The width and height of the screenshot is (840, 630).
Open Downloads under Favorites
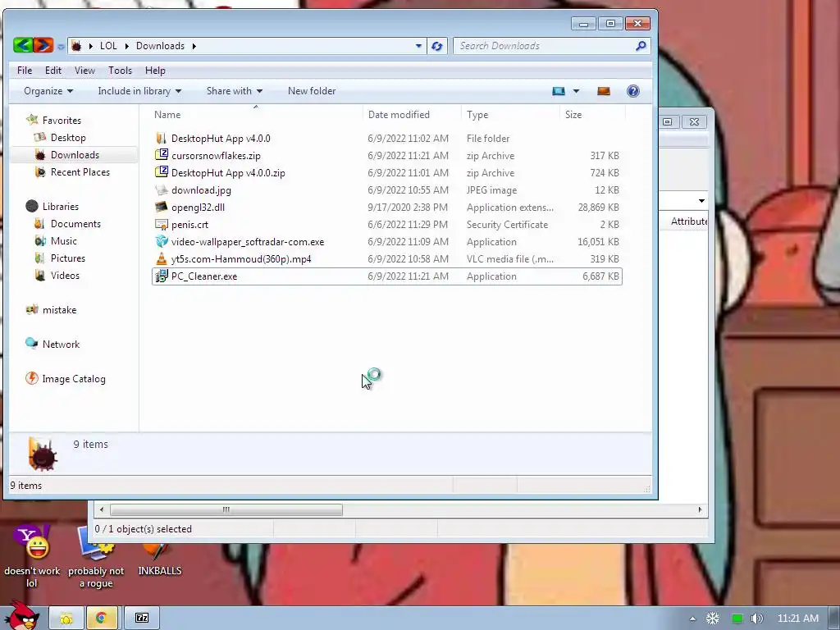point(75,155)
